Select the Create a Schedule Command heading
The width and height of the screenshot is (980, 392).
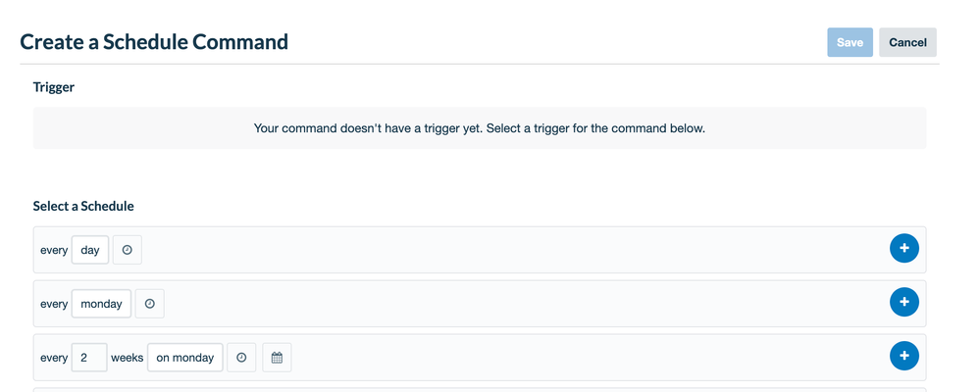click(x=154, y=42)
